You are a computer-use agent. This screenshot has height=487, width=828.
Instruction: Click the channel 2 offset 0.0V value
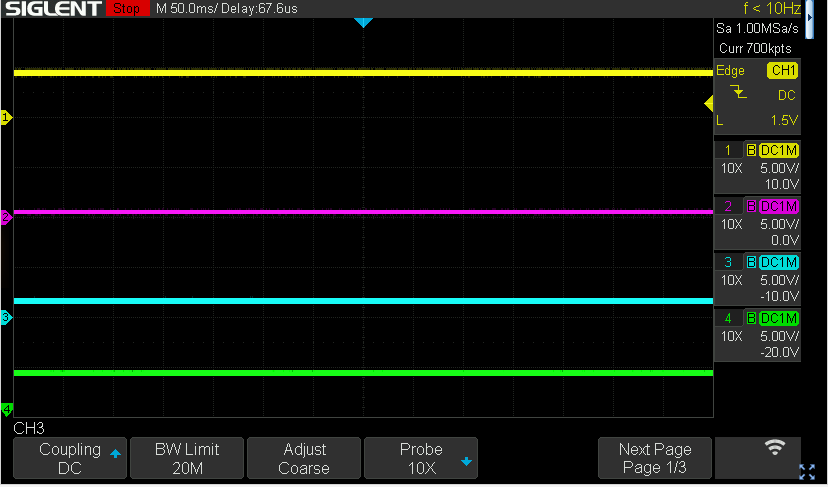(785, 240)
